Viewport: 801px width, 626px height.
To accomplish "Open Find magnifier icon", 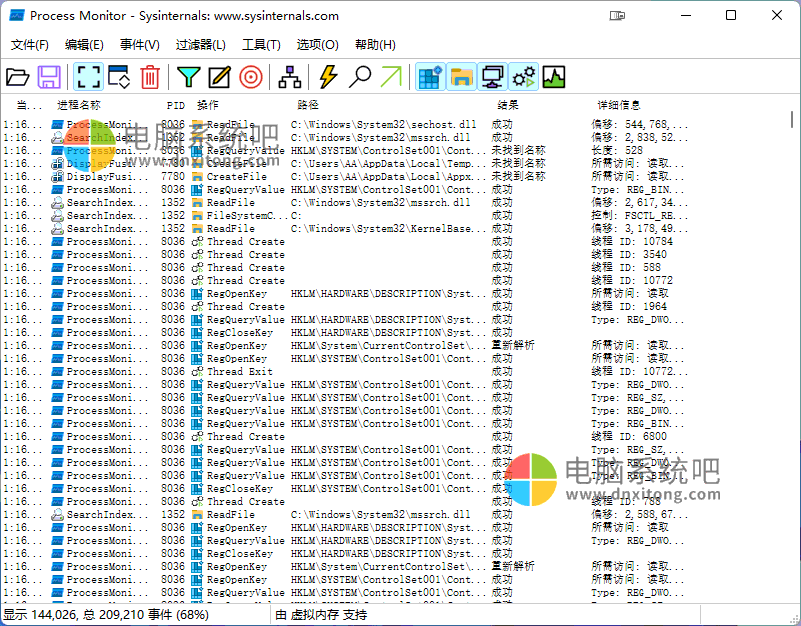I will pyautogui.click(x=360, y=77).
